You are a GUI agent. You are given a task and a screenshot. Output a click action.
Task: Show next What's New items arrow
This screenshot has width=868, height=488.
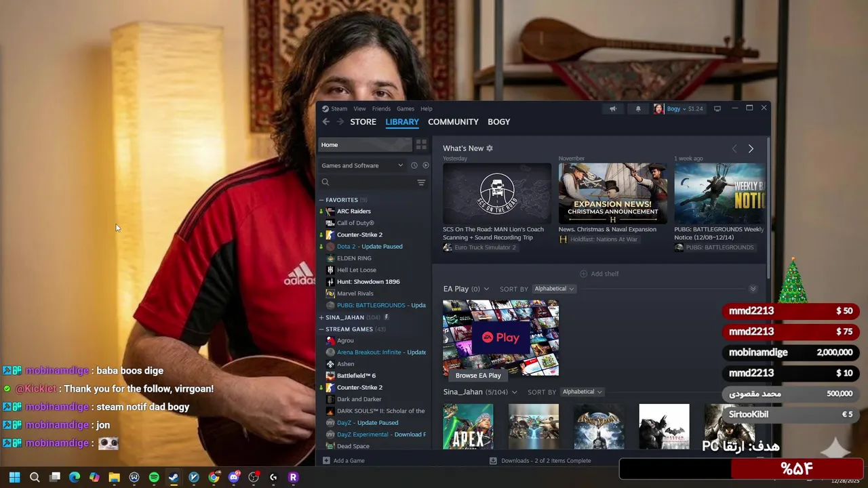[751, 148]
